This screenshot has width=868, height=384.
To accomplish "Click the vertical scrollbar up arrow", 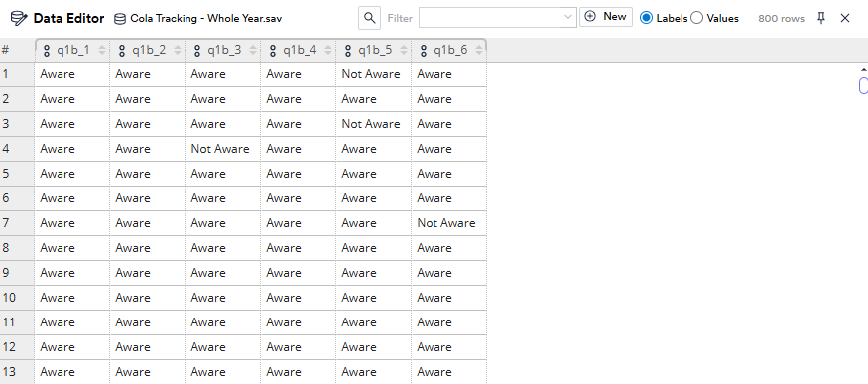I will click(864, 70).
